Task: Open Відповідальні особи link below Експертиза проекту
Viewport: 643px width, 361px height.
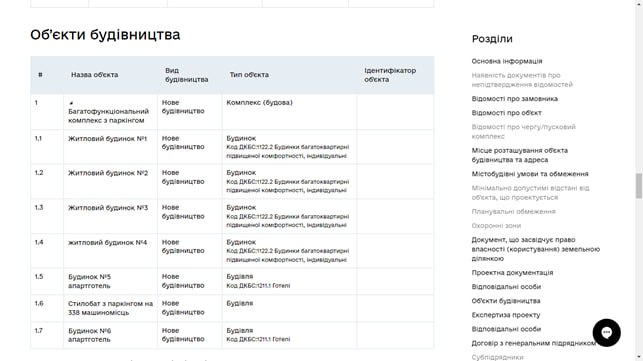Action: 506,329
